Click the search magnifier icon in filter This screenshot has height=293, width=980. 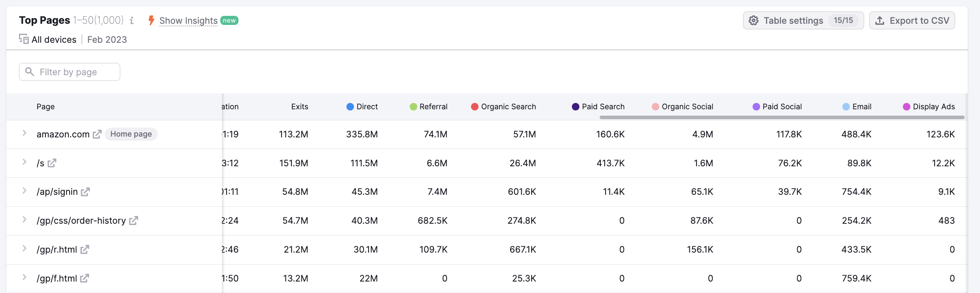(x=29, y=72)
